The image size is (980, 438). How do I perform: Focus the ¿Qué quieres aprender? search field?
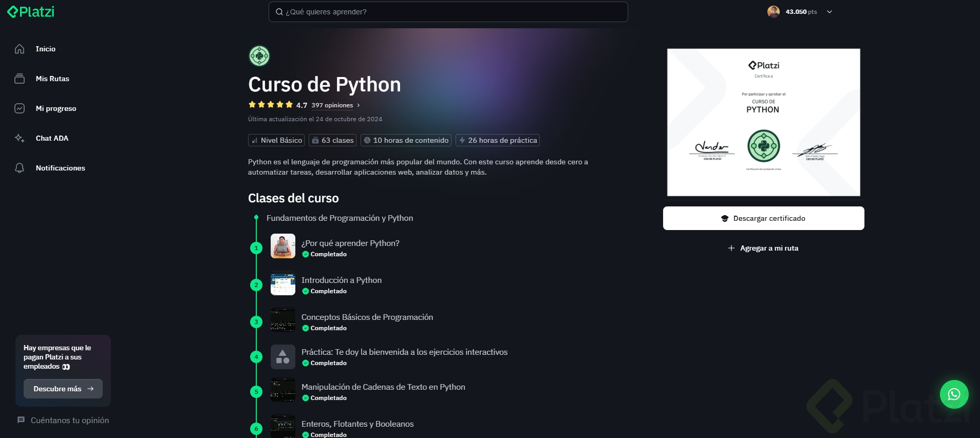click(448, 12)
